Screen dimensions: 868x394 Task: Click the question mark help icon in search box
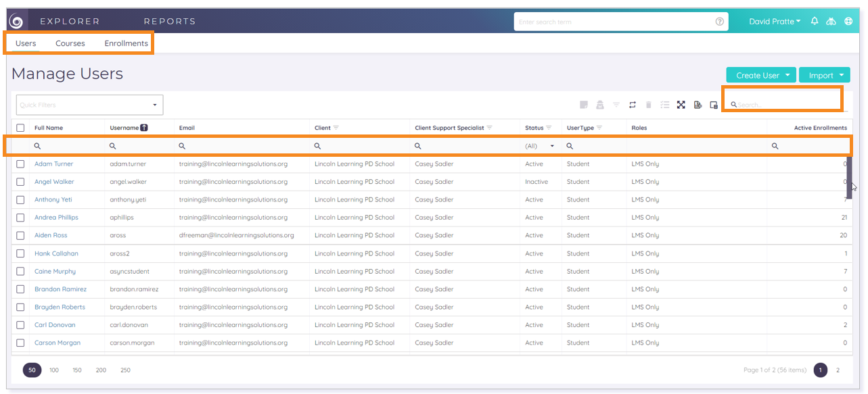[720, 22]
